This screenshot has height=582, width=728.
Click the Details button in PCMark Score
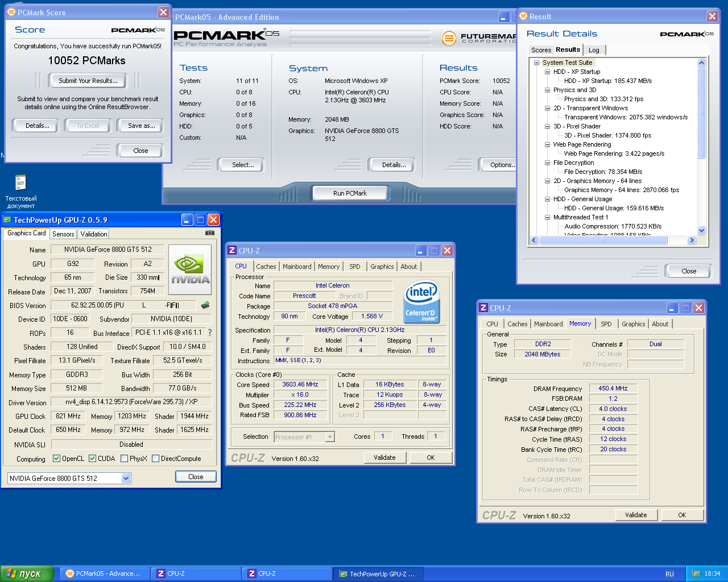(x=37, y=126)
